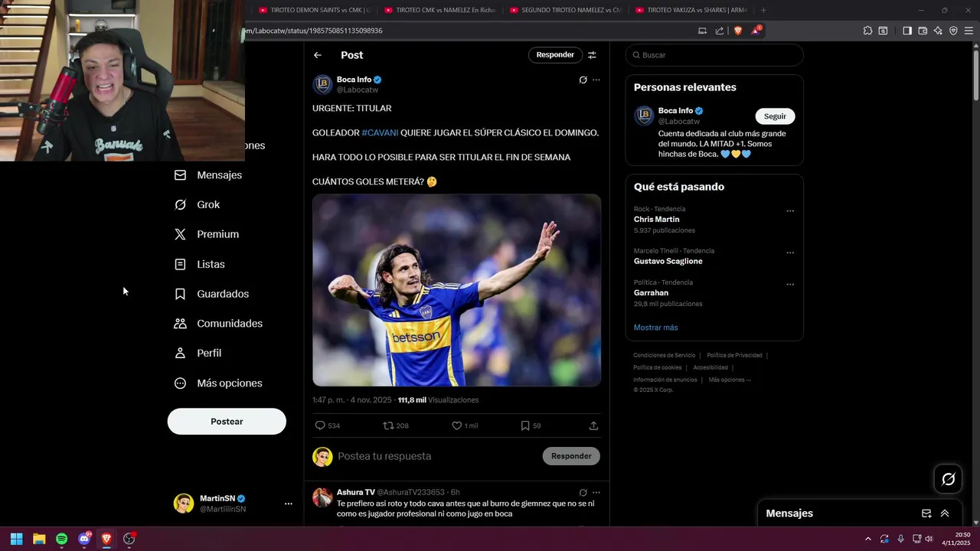This screenshot has width=980, height=551.
Task: Toggle the browser sidebar panel icon
Action: (x=907, y=31)
